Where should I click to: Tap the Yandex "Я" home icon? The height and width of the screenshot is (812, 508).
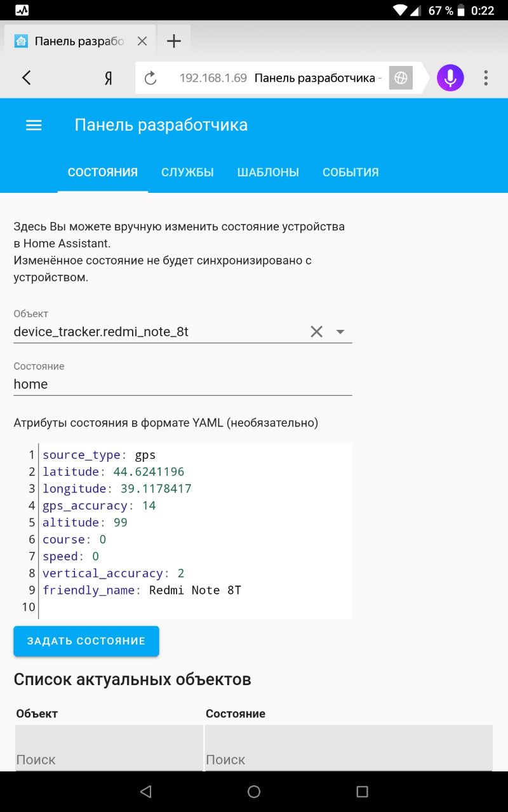coord(109,78)
